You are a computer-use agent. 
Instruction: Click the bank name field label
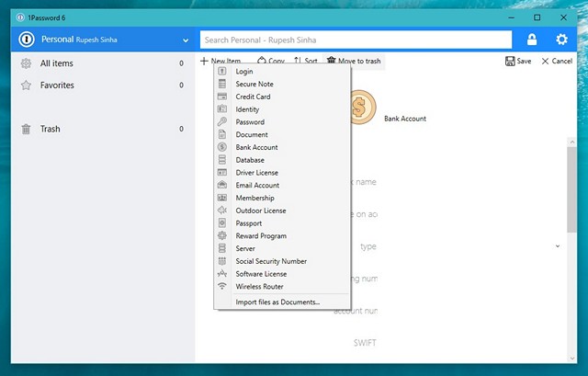point(363,182)
